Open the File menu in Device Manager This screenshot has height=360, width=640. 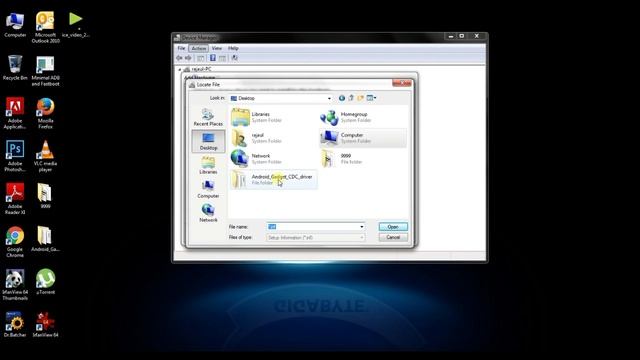pos(181,48)
